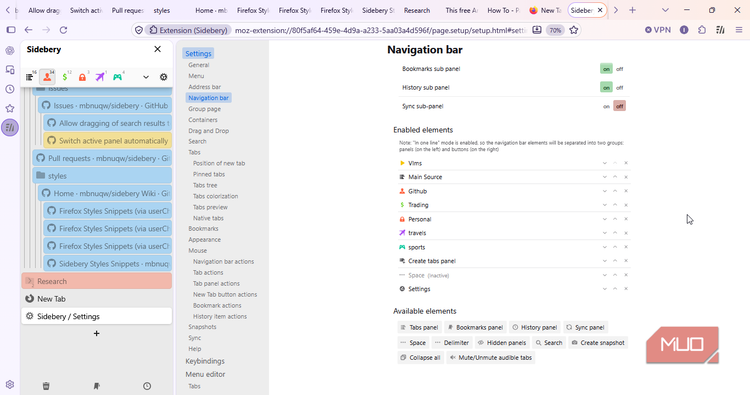Screen dimensions: 750x395
Task: Click the Sidebery toolbar button near VPN
Action: pos(720,30)
